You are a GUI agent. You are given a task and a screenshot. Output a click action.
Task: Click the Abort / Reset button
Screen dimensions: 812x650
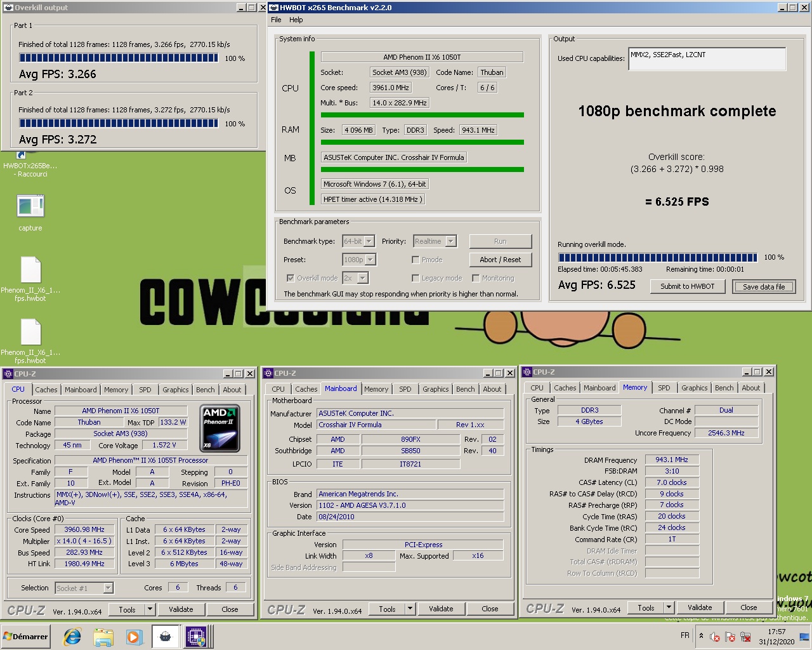tap(501, 260)
